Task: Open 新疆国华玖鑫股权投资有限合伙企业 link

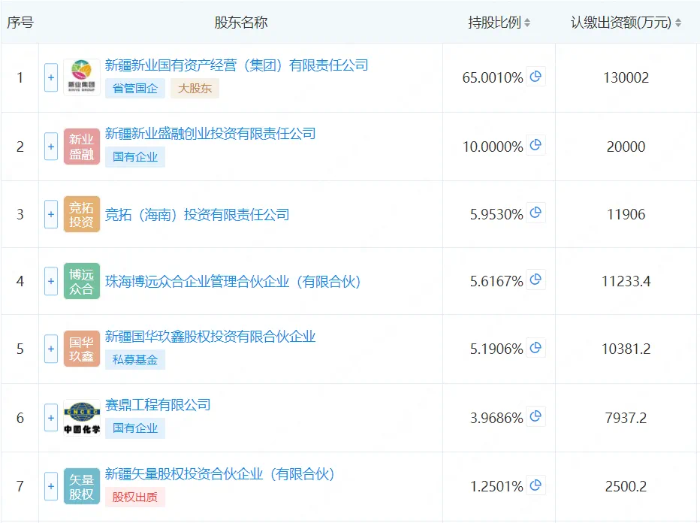Action: point(210,336)
